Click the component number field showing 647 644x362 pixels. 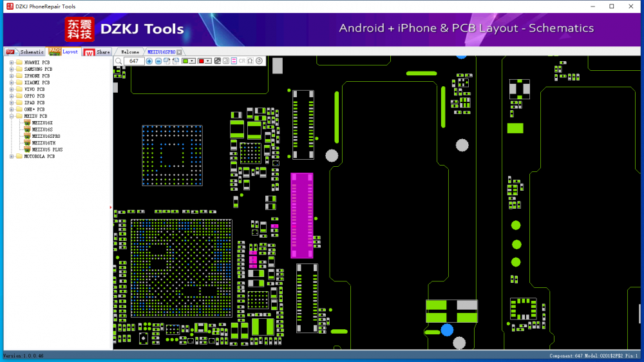(x=134, y=61)
